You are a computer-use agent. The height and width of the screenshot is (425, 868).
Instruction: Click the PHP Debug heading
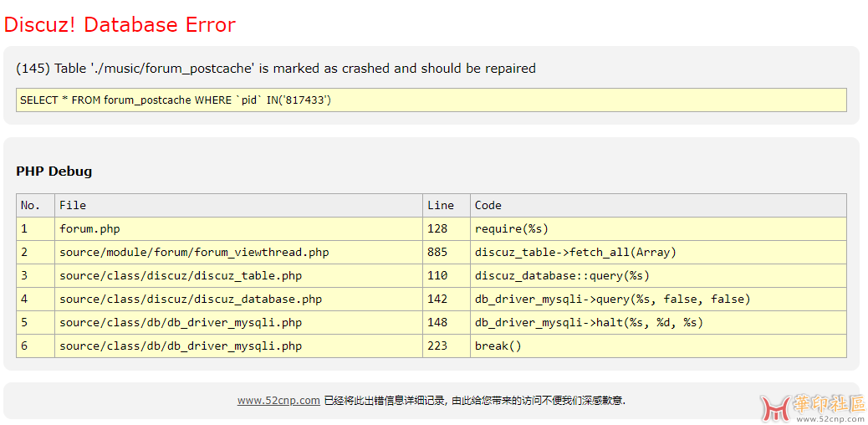click(54, 172)
